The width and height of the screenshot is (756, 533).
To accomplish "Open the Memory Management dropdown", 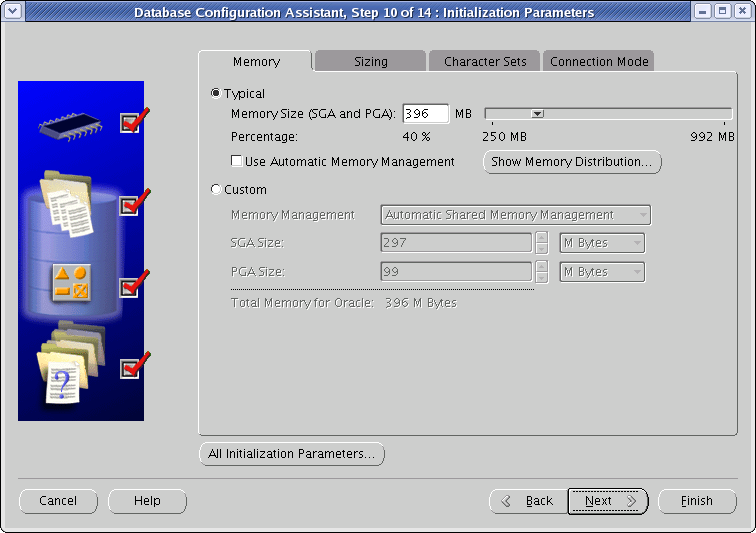I will tap(515, 215).
